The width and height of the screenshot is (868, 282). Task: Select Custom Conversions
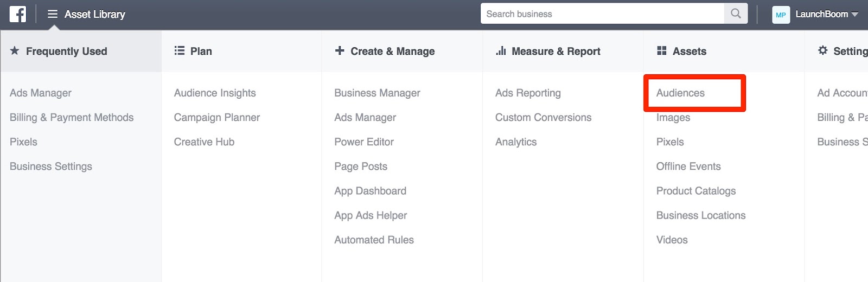[x=543, y=118]
